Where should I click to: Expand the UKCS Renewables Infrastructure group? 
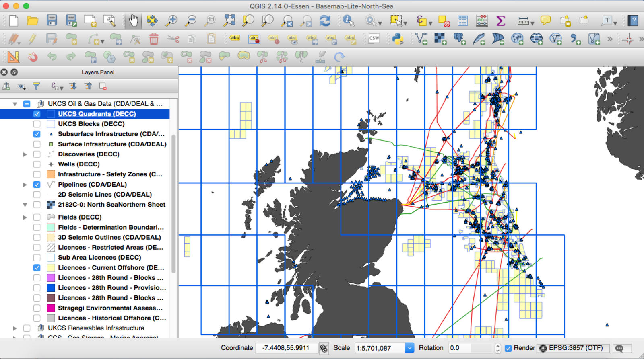pos(15,328)
